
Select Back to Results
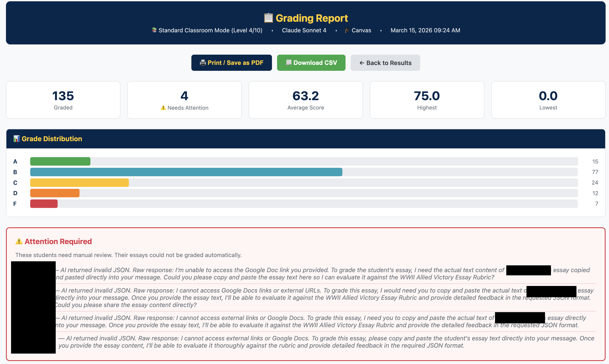tap(385, 63)
